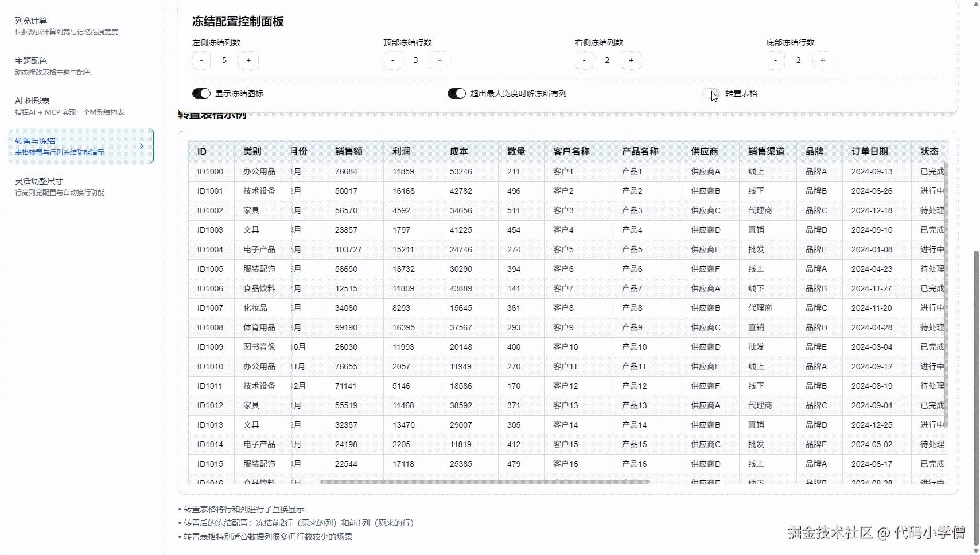The width and height of the screenshot is (980, 555).
Task: Click order date 2024-12-18
Action: (877, 210)
